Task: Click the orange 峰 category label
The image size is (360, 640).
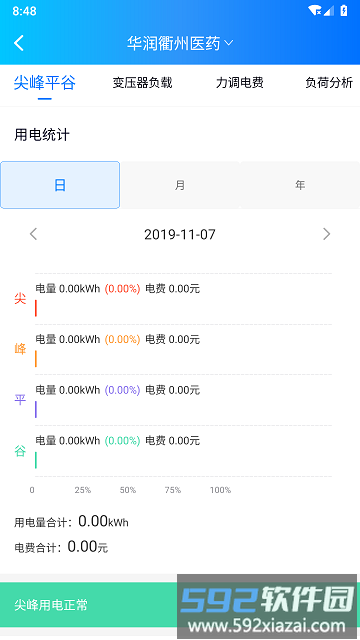Action: pos(20,349)
